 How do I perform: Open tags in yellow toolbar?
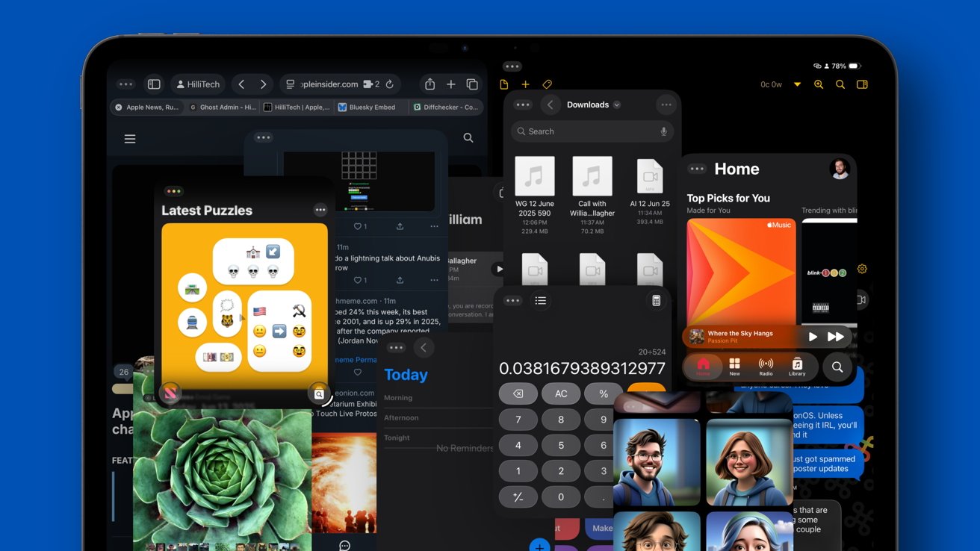coord(547,84)
